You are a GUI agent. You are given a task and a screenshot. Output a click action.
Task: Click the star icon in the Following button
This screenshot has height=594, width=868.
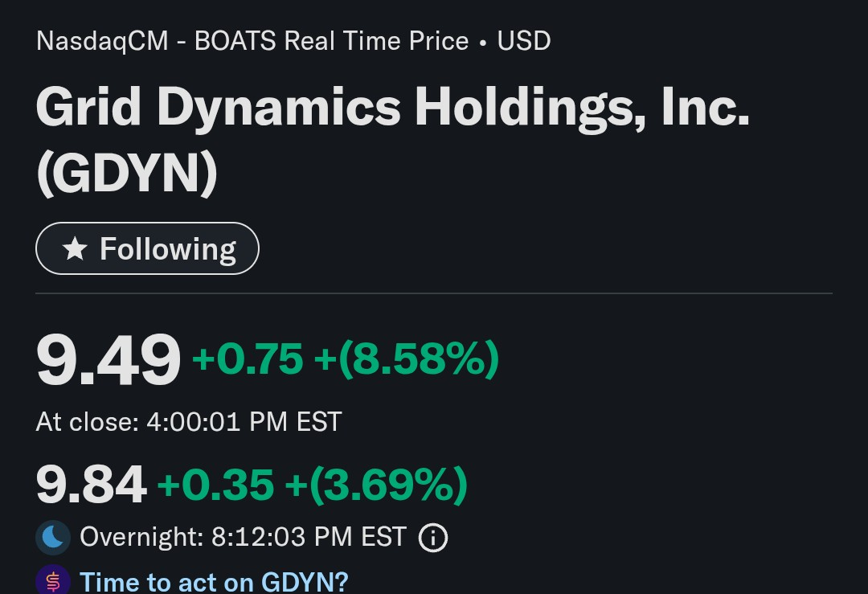pos(75,249)
